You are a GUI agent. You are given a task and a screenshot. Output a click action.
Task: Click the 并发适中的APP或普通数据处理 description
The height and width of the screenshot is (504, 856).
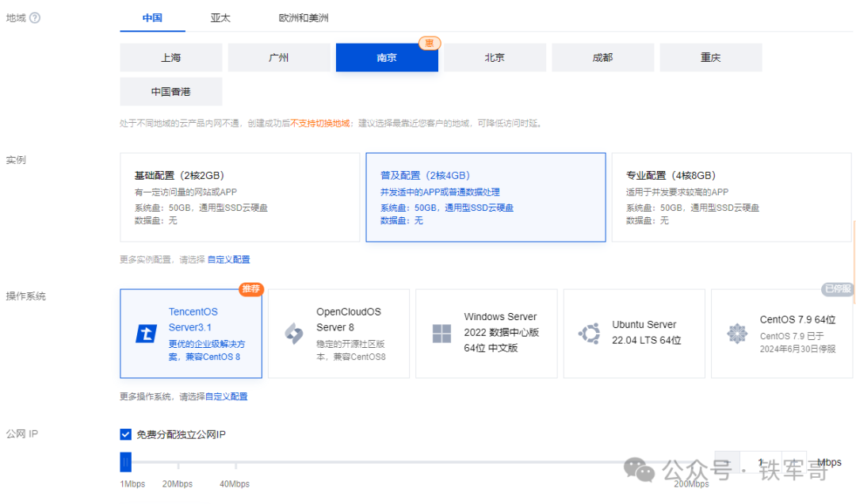click(x=440, y=193)
